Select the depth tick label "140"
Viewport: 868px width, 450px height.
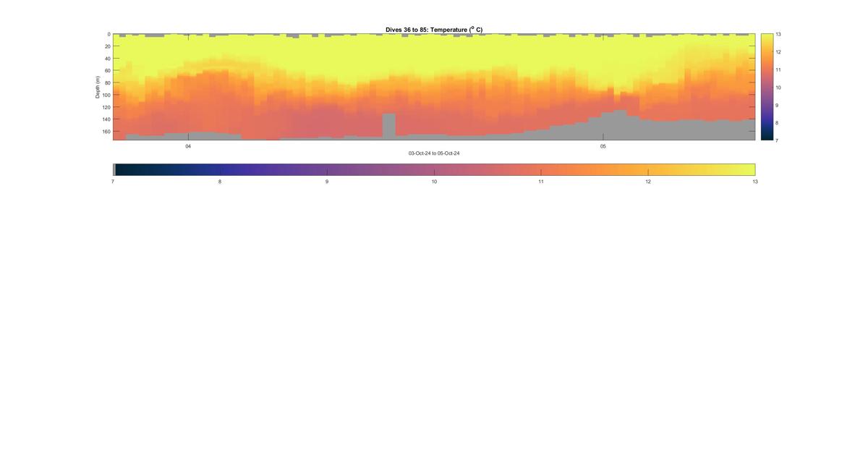106,119
